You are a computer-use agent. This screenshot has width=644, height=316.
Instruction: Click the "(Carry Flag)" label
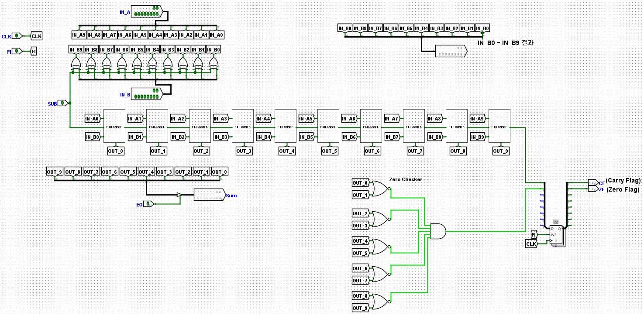click(x=623, y=180)
